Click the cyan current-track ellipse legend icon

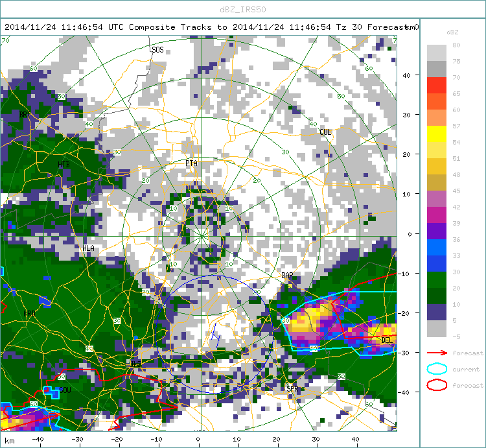[x=437, y=369]
